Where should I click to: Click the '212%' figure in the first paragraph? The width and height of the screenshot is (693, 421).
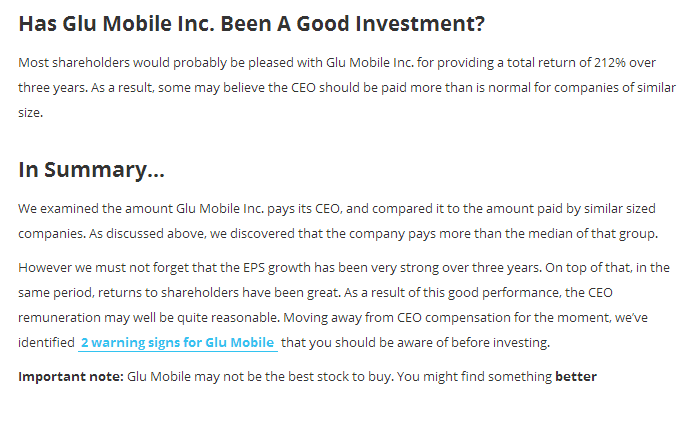click(609, 62)
